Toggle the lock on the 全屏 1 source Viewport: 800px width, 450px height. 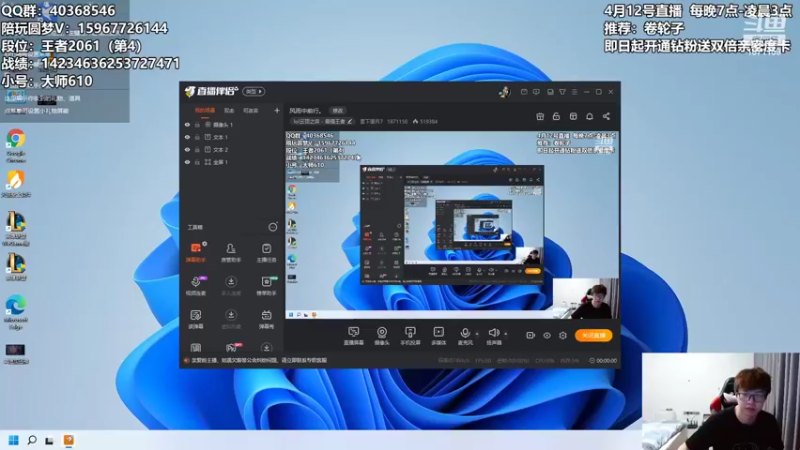pos(197,162)
